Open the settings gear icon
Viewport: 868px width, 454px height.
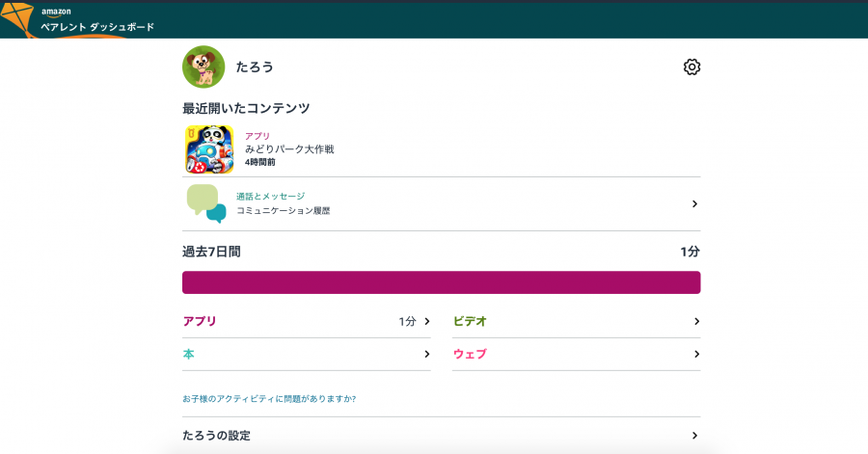coord(692,67)
